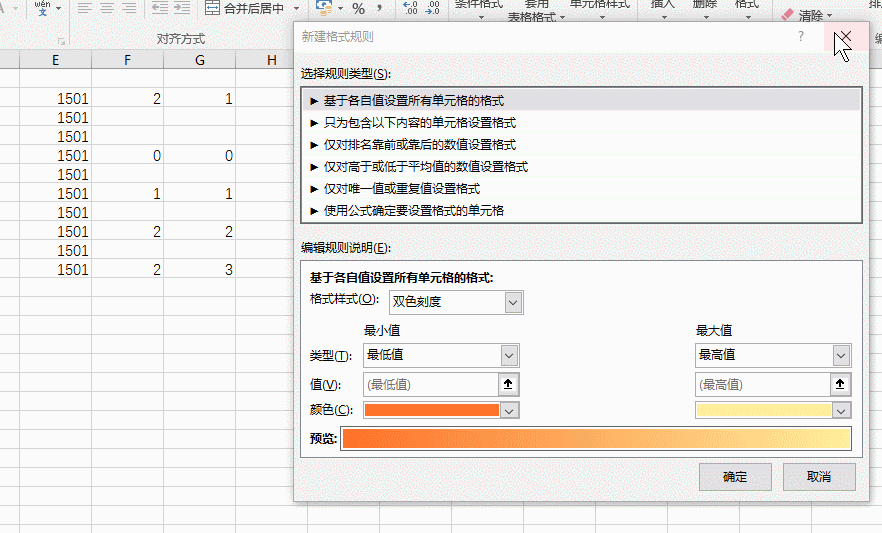The width and height of the screenshot is (882, 533).
Task: Click the 取消 Cancel button
Action: click(x=819, y=477)
